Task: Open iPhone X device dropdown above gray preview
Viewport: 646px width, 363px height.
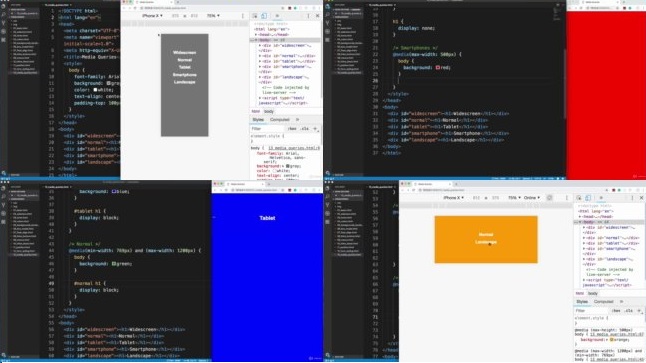Action: pyautogui.click(x=152, y=16)
